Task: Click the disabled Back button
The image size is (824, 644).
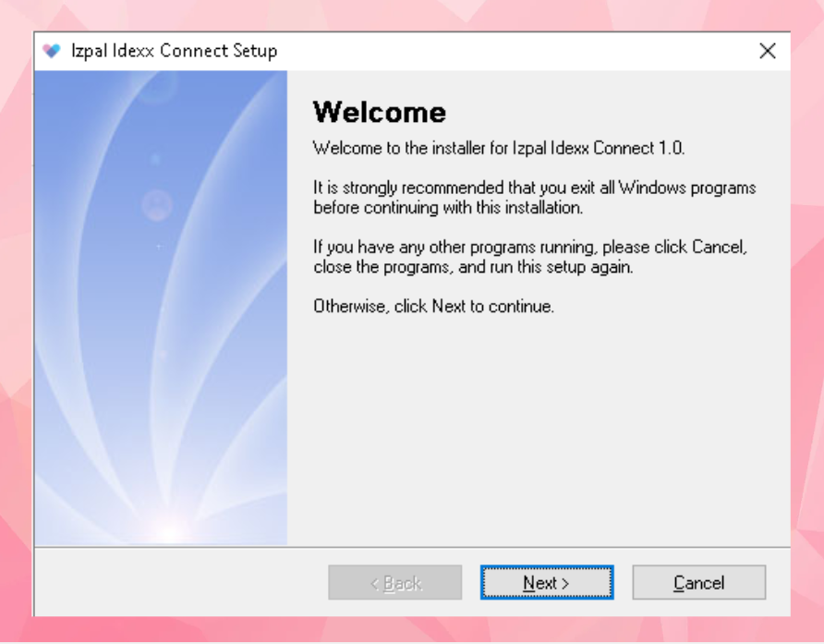Action: tap(395, 582)
